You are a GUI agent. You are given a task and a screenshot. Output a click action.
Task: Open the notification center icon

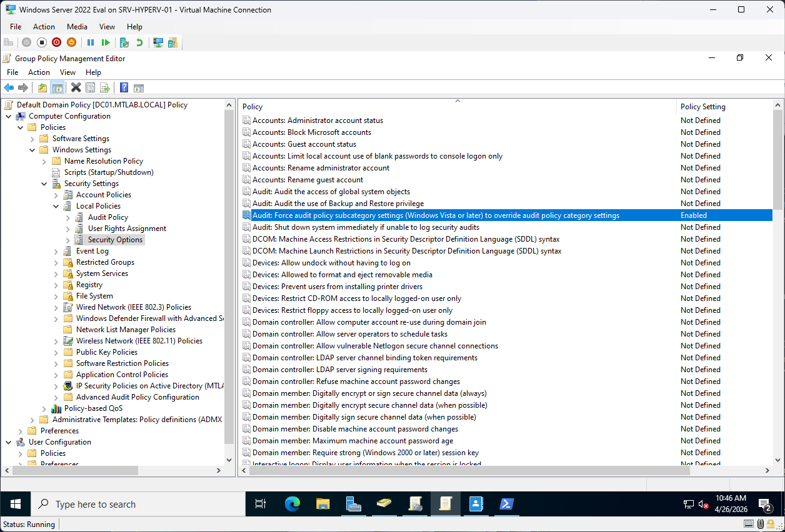766,504
